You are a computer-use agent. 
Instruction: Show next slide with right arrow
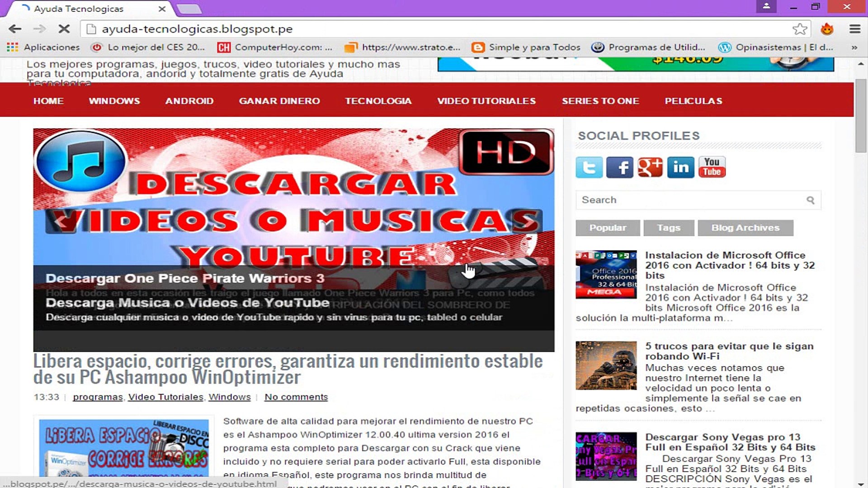click(x=527, y=221)
